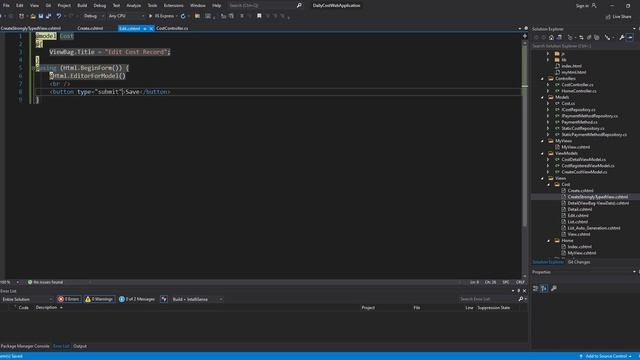Toggle Preview Selected Items icon in Solution Explorer
The image size is (640, 360).
(x=630, y=37)
